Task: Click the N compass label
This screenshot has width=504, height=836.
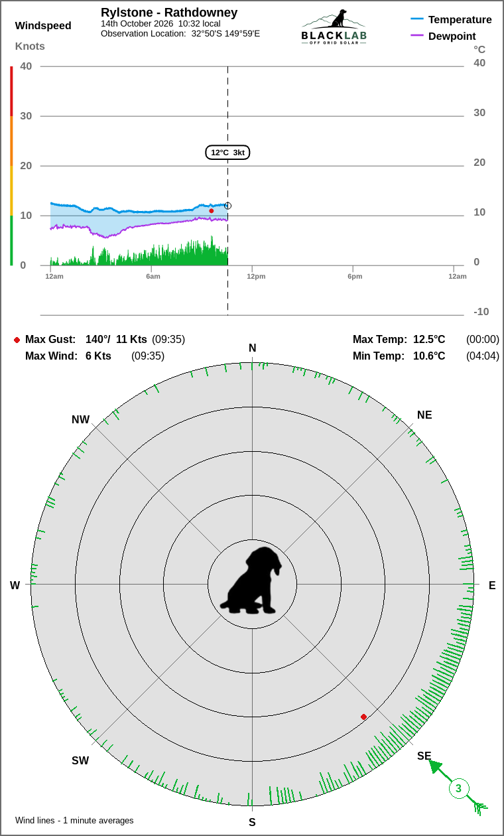Action: pos(252,348)
